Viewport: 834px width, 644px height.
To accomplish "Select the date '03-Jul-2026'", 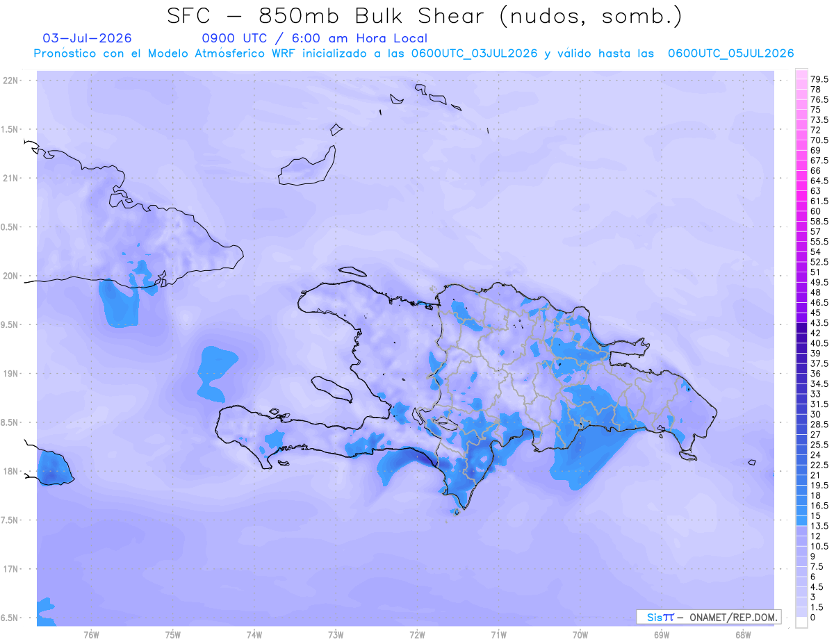I will (x=87, y=38).
